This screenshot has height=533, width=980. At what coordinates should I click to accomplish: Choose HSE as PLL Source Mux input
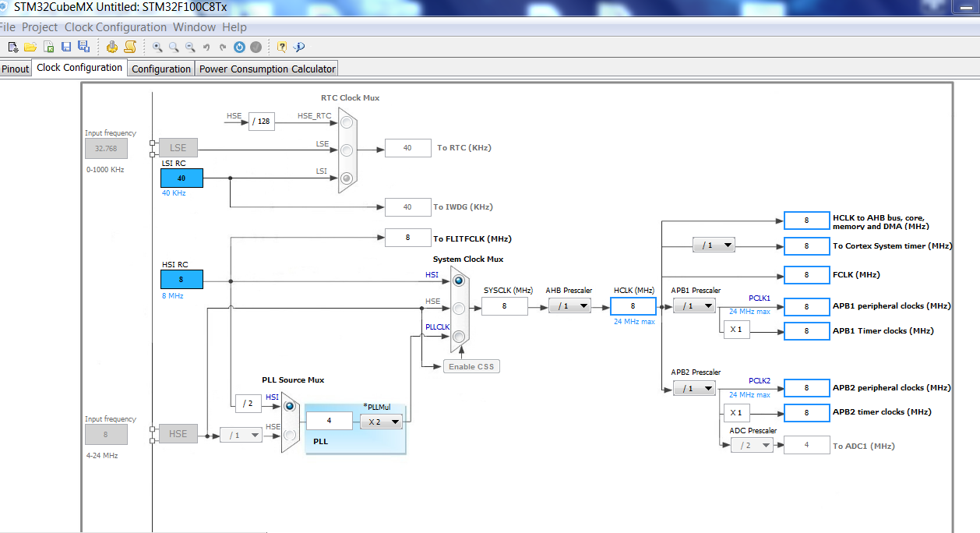coord(290,435)
